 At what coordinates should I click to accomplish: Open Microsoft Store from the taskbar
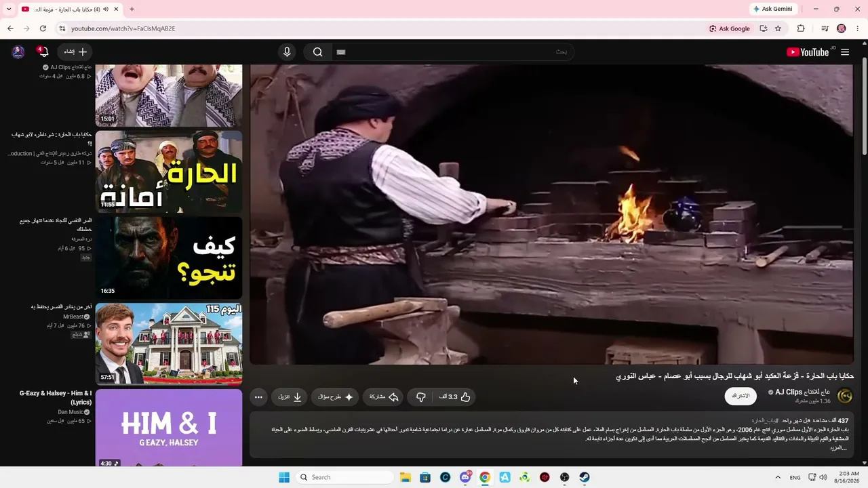tap(425, 477)
